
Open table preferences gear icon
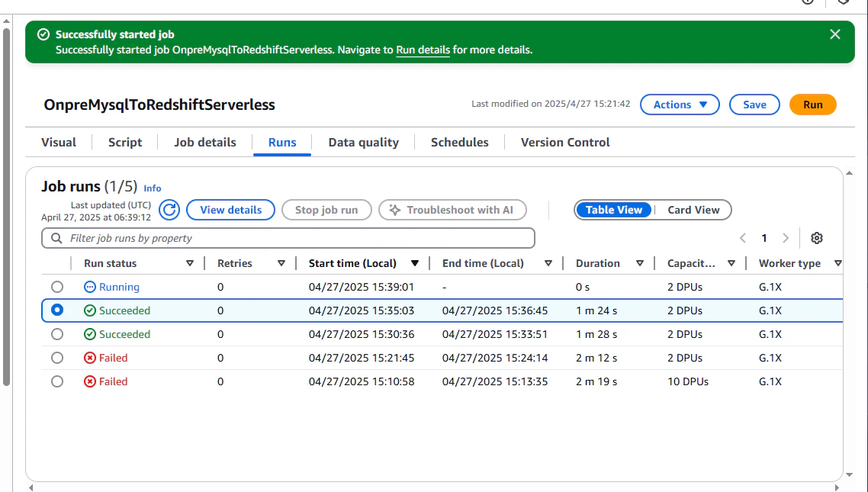tap(817, 238)
